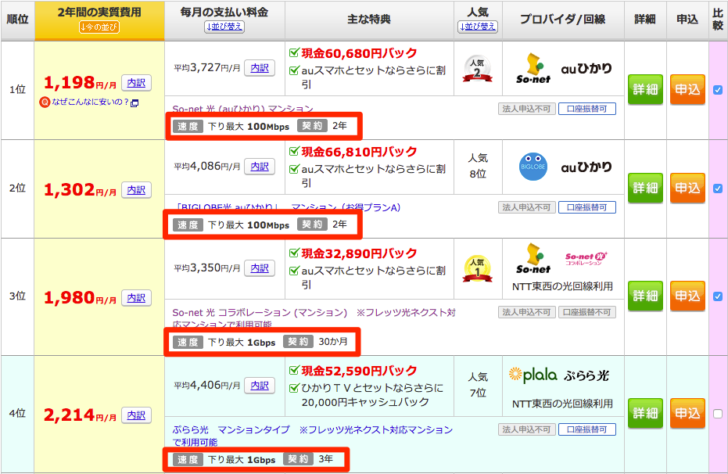The width and height of the screenshot is (728, 474).
Task: Open 内訳 next to 平均4,406円/月
Action: pos(260,385)
